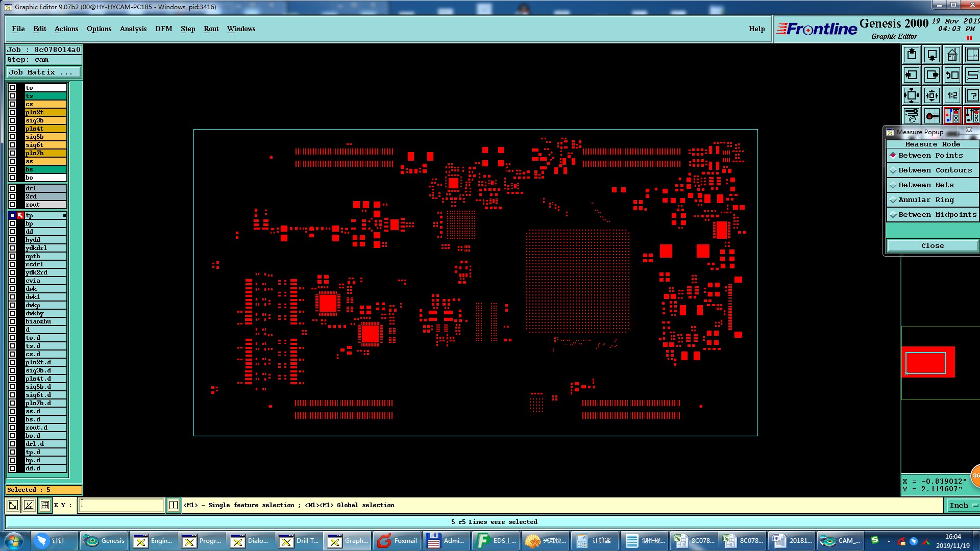Click the question mark query icon

click(972, 95)
